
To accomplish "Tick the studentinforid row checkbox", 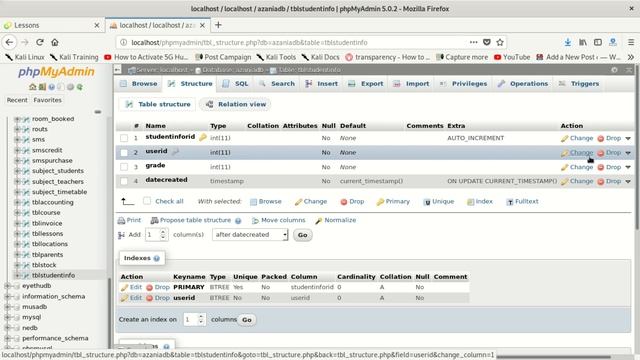I will coord(124,138).
